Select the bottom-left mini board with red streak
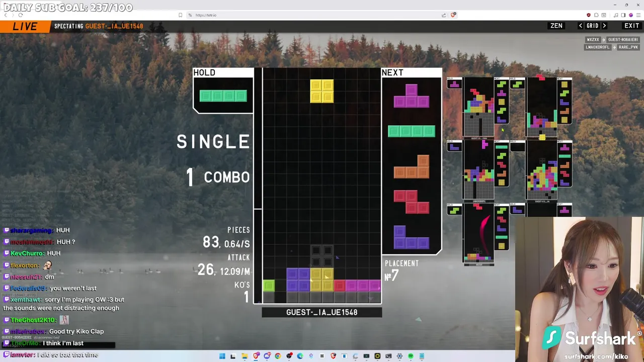Screen dimensions: 644x362 coord(478,233)
